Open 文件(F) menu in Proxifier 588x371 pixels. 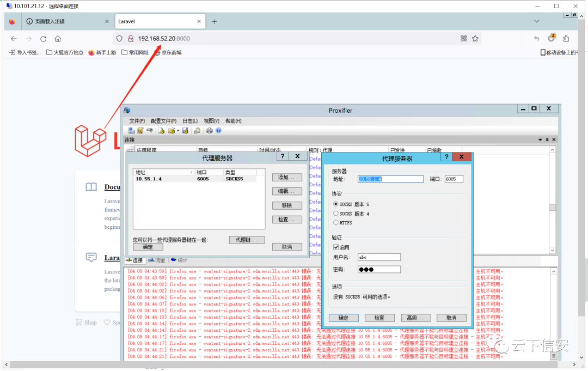coord(137,121)
